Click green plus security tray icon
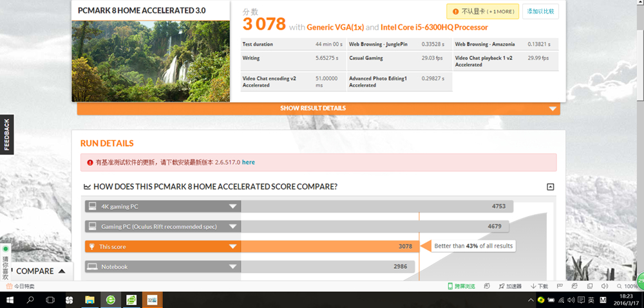 pos(542,300)
